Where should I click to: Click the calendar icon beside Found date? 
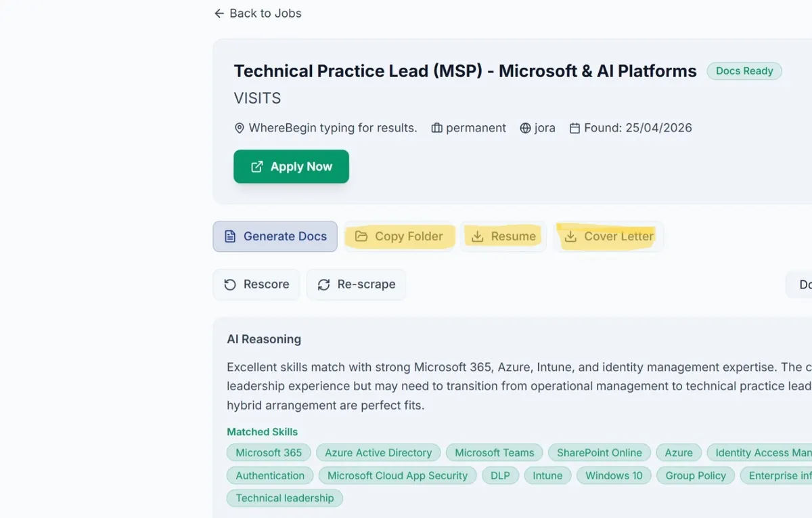click(x=574, y=128)
